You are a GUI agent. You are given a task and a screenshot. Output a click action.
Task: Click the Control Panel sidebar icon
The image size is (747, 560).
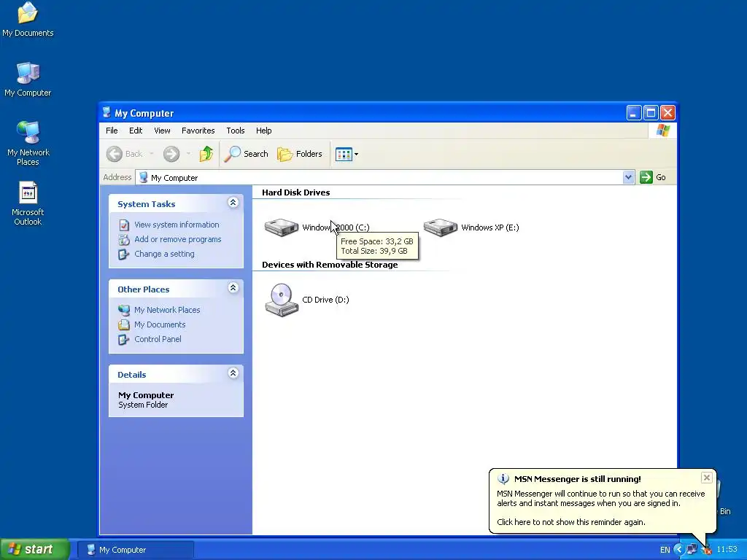tap(124, 340)
